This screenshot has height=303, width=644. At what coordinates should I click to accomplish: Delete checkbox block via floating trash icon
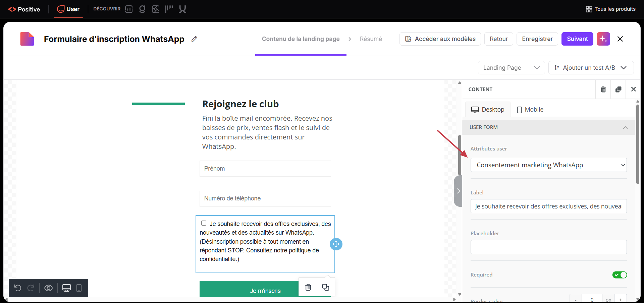tap(308, 287)
